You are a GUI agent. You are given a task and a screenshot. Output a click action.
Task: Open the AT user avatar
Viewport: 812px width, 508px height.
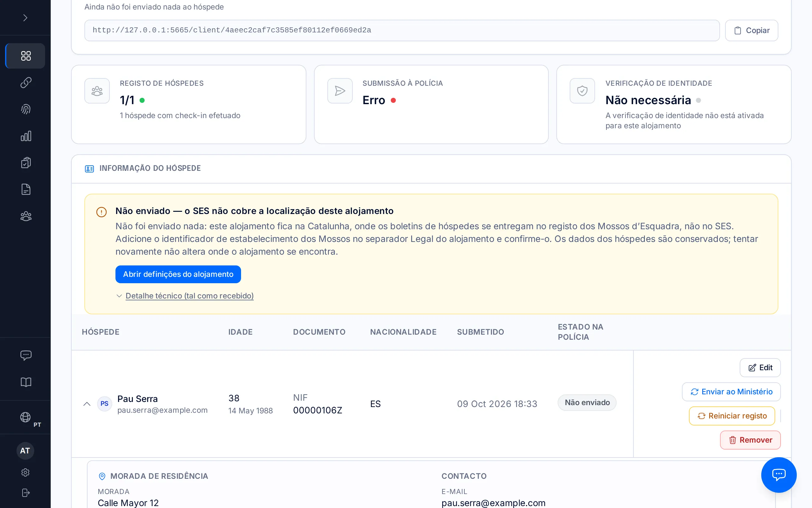pyautogui.click(x=25, y=451)
